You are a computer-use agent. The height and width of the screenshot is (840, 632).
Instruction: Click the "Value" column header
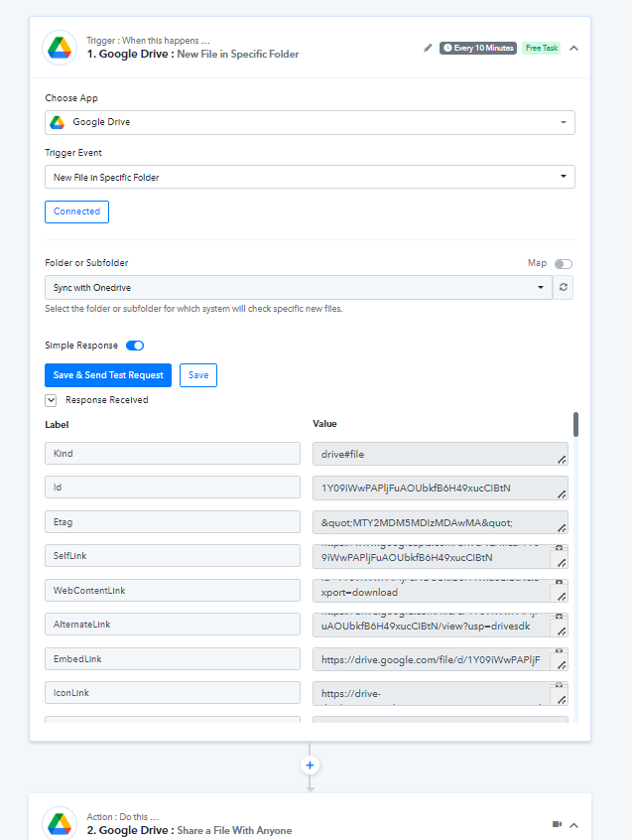pyautogui.click(x=324, y=424)
